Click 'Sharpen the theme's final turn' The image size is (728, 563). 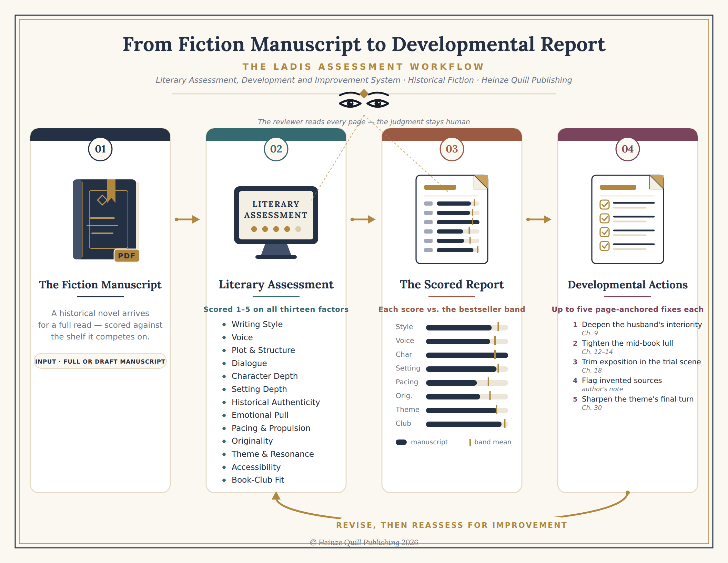[638, 399]
